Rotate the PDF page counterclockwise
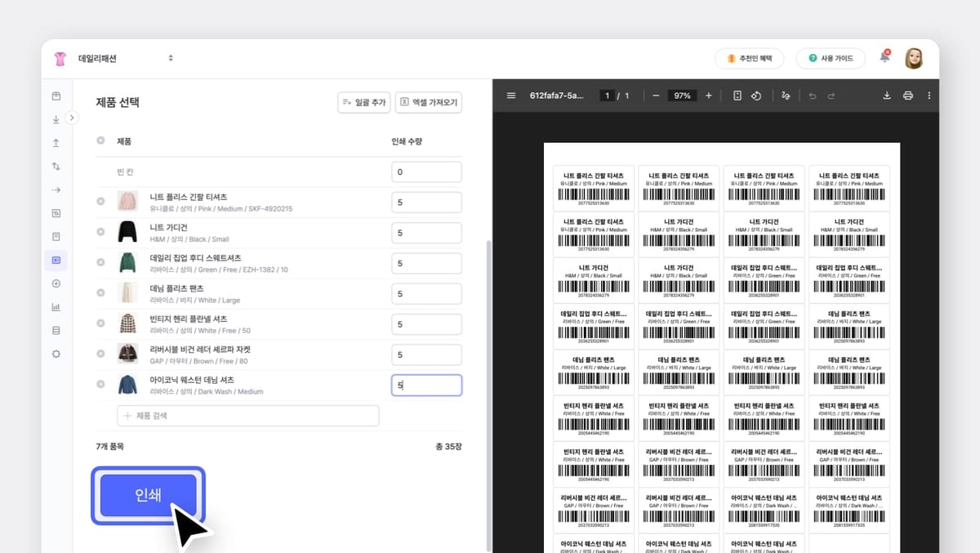 (756, 96)
